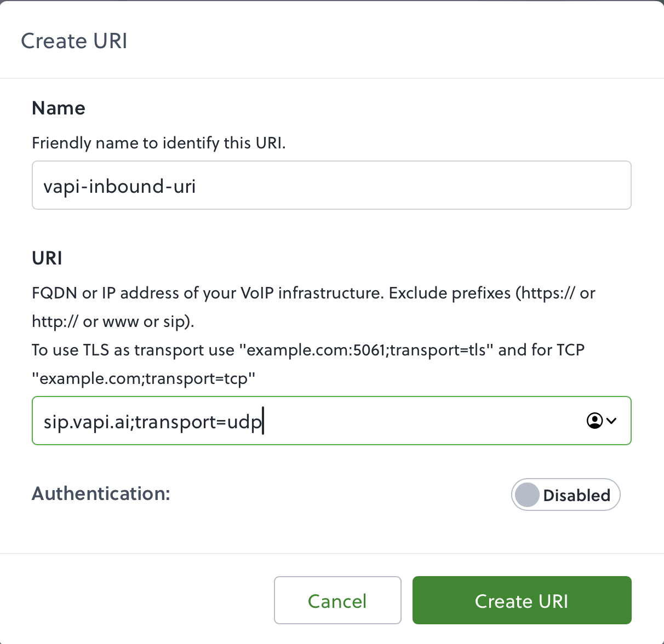Select the Authentication label
The image size is (664, 644).
[x=101, y=493]
